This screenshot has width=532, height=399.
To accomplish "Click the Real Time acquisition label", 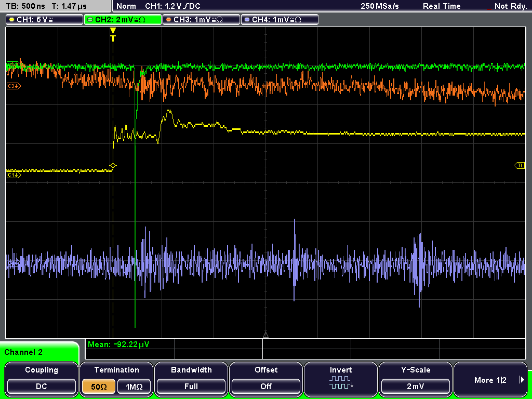I will (442, 6).
